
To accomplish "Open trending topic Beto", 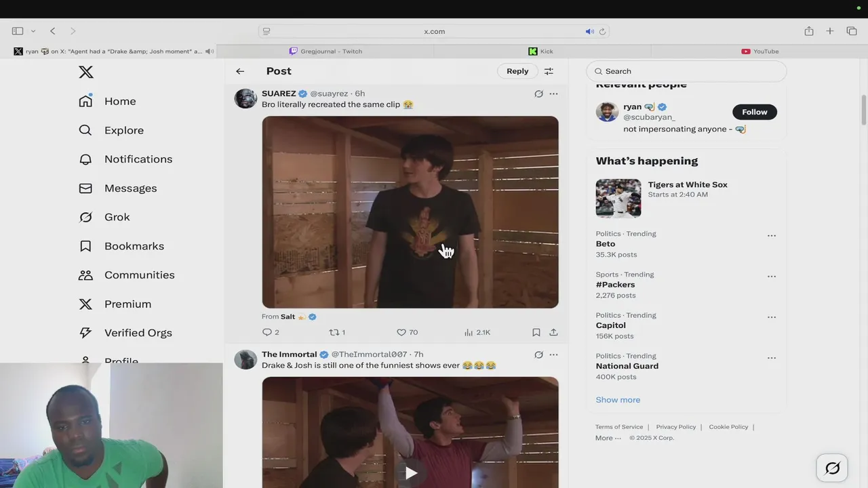I will point(605,244).
